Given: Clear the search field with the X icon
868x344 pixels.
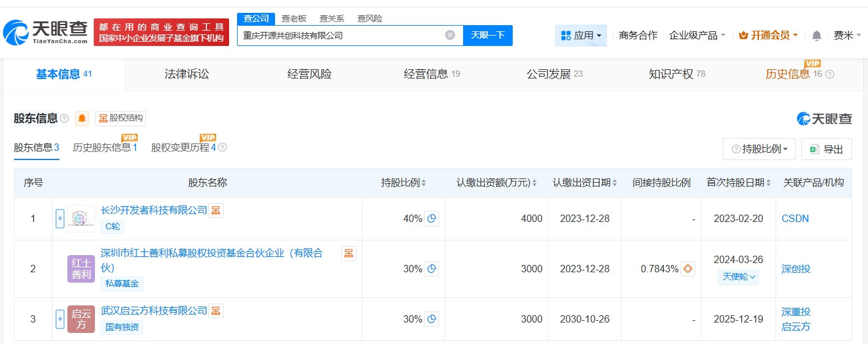Looking at the screenshot, I should tap(450, 35).
